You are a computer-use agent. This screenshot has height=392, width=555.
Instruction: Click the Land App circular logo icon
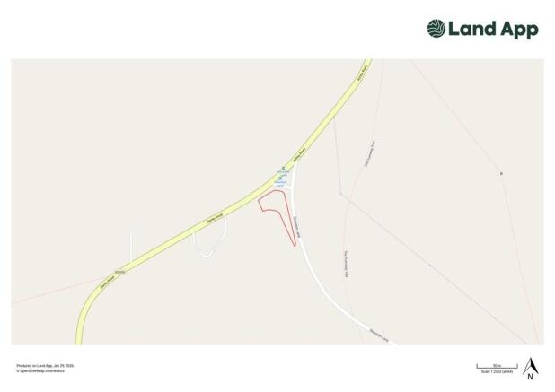pyautogui.click(x=436, y=29)
